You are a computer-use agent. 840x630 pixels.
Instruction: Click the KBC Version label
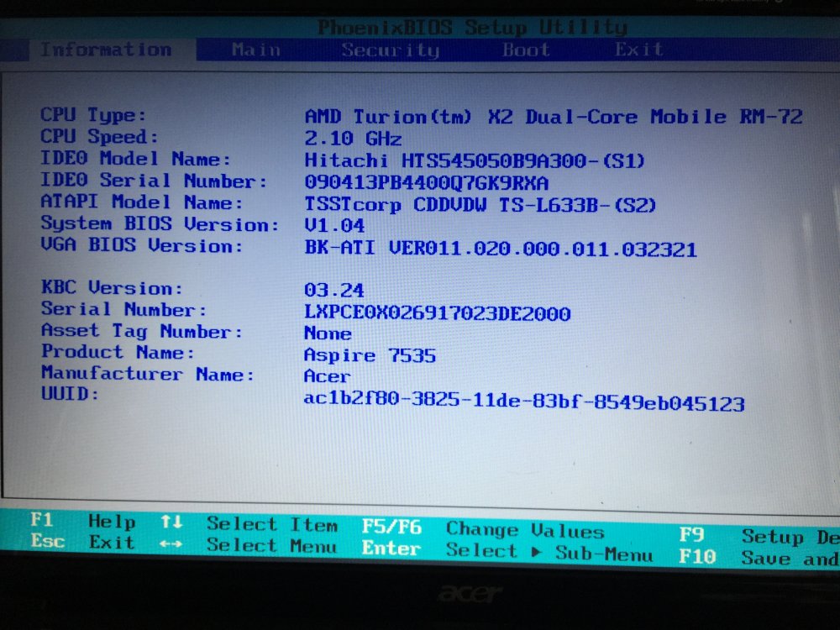tap(112, 287)
